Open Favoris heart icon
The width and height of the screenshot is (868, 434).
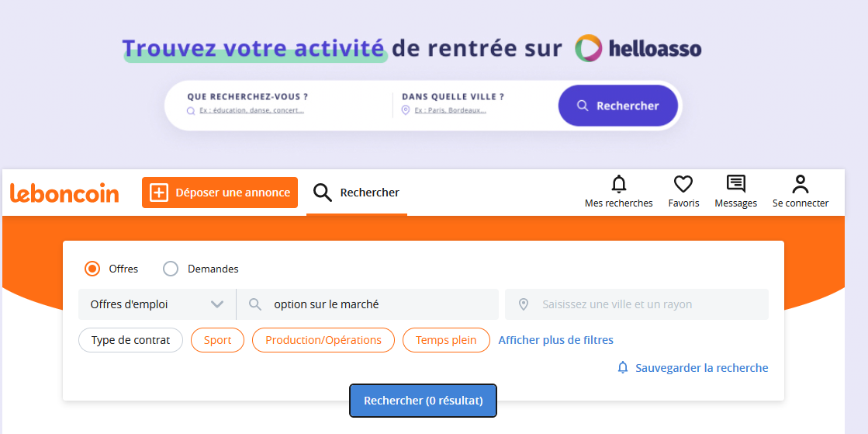pyautogui.click(x=683, y=184)
